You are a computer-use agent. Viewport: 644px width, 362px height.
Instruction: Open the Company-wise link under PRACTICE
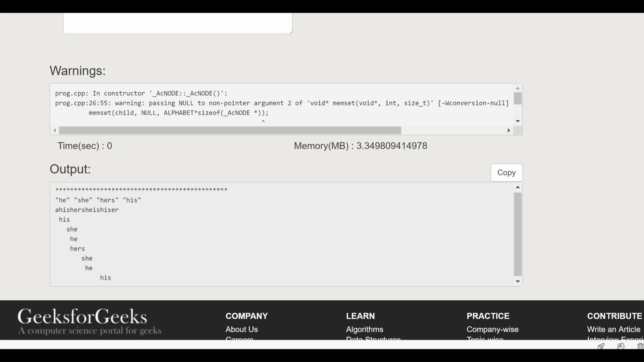(492, 329)
